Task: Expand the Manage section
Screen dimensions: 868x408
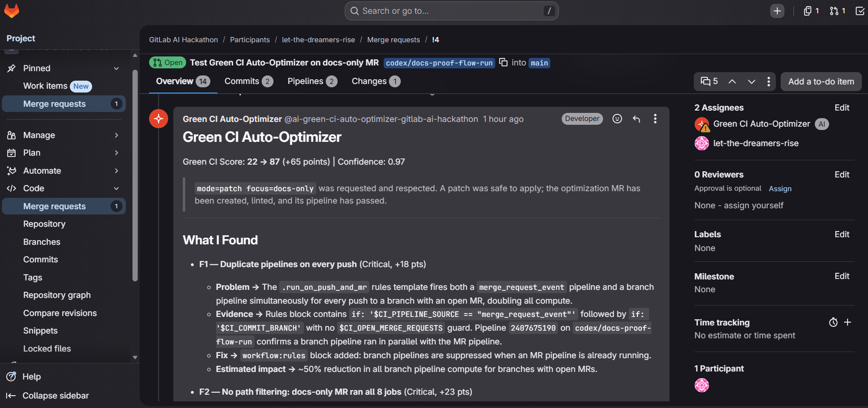Action: pyautogui.click(x=116, y=135)
